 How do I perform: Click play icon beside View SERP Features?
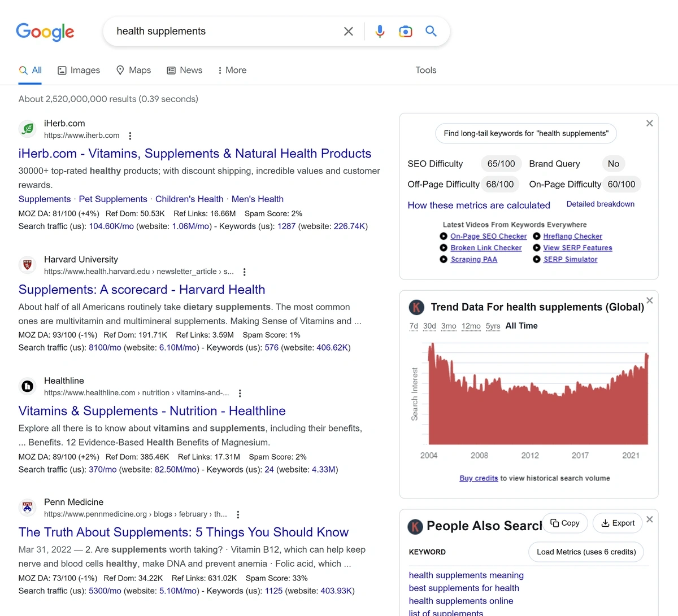click(537, 248)
